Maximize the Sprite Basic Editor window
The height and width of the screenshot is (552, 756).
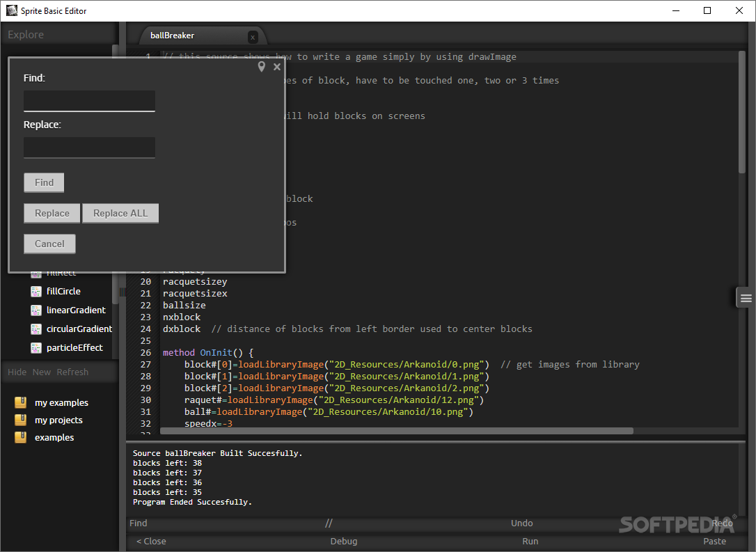point(707,10)
